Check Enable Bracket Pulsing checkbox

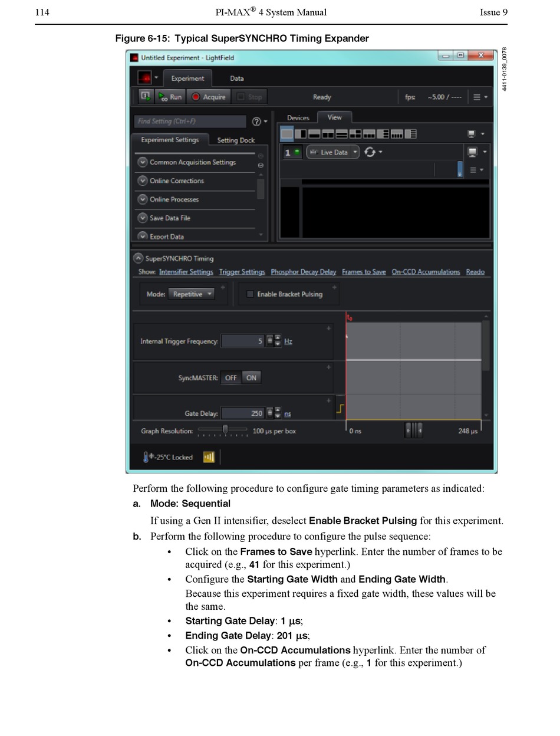coord(250,294)
